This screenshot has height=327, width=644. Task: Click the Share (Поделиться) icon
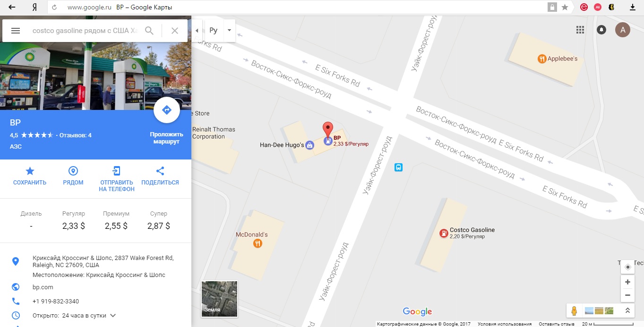tap(160, 171)
